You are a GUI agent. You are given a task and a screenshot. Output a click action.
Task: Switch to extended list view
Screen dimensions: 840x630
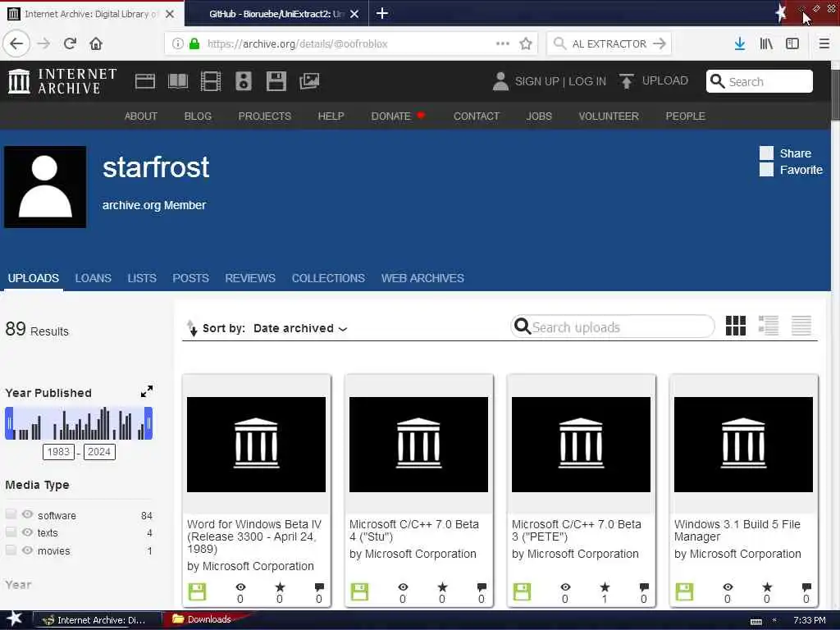coord(768,325)
